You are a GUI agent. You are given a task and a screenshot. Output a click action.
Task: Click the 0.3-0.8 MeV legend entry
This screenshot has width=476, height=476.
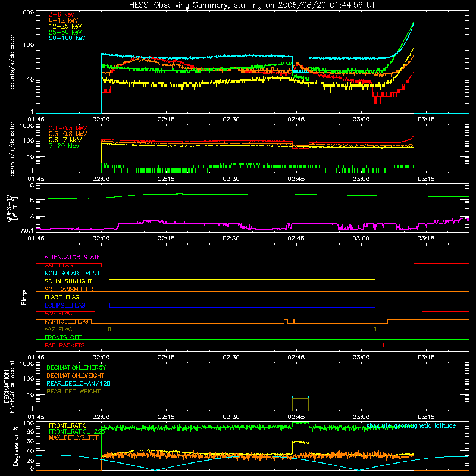pyautogui.click(x=68, y=134)
